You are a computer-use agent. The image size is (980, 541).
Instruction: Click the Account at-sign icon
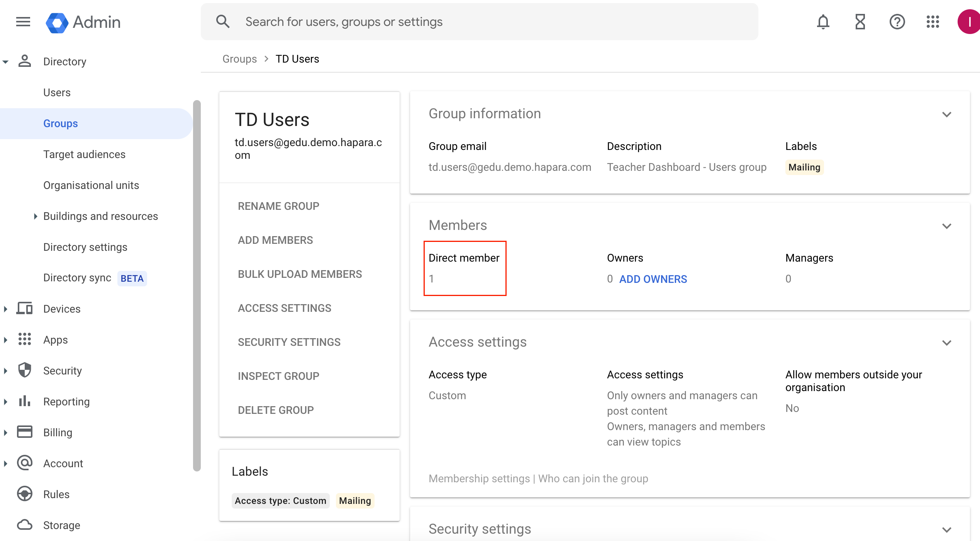tap(25, 463)
